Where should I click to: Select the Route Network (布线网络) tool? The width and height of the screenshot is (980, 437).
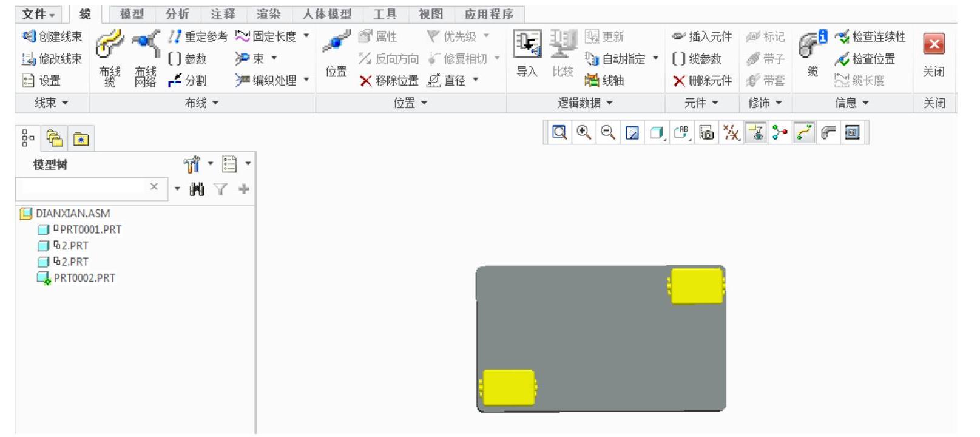[x=146, y=59]
